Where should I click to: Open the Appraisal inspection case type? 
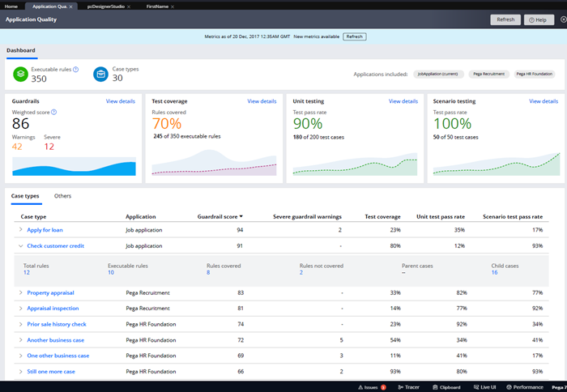pos(53,309)
